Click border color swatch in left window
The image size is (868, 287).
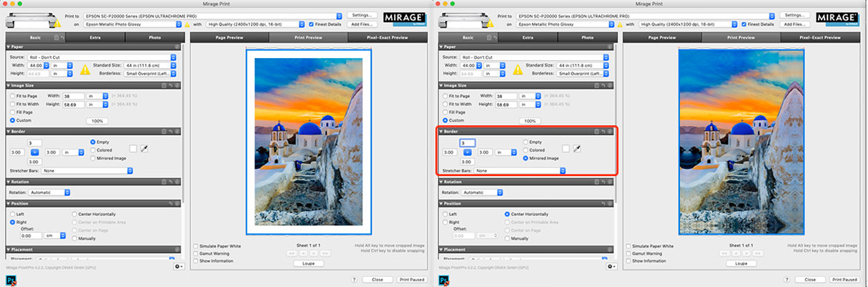point(133,149)
